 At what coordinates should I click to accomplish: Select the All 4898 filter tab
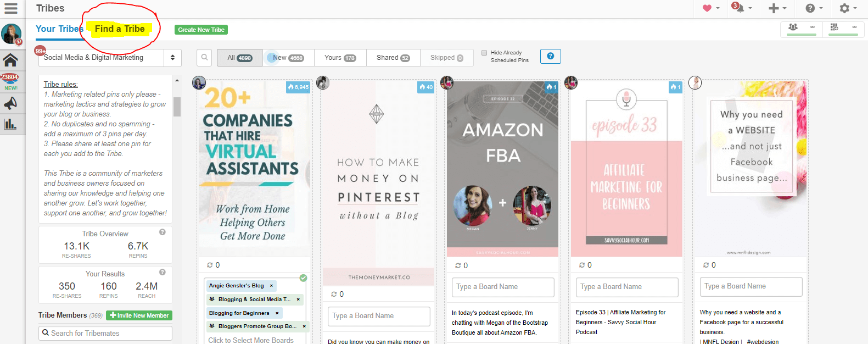tap(239, 58)
